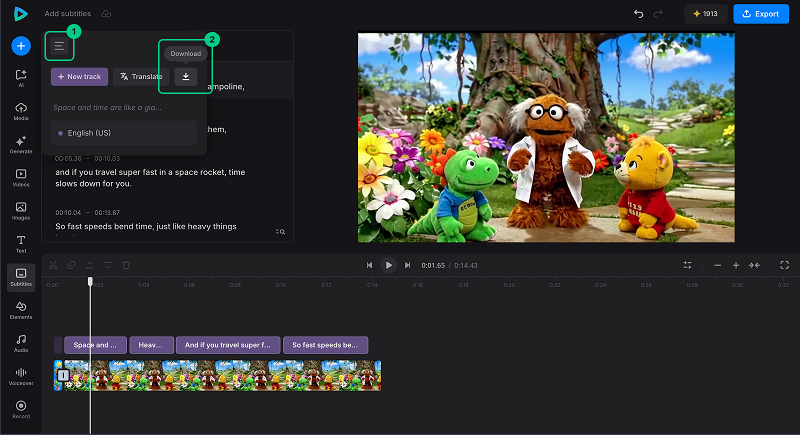Select the 'So fast speeds be...' subtitle clip
The height and width of the screenshot is (435, 800).
(x=326, y=345)
